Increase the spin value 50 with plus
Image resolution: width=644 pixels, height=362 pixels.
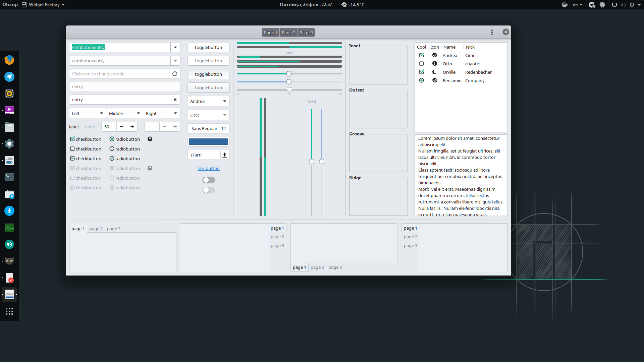[132, 127]
